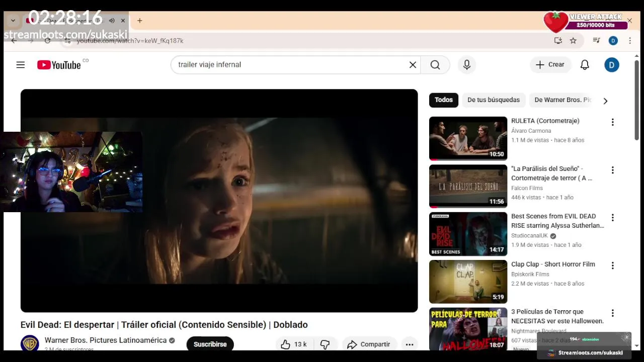
Task: Open the browser profile D icon
Action: (x=613, y=41)
